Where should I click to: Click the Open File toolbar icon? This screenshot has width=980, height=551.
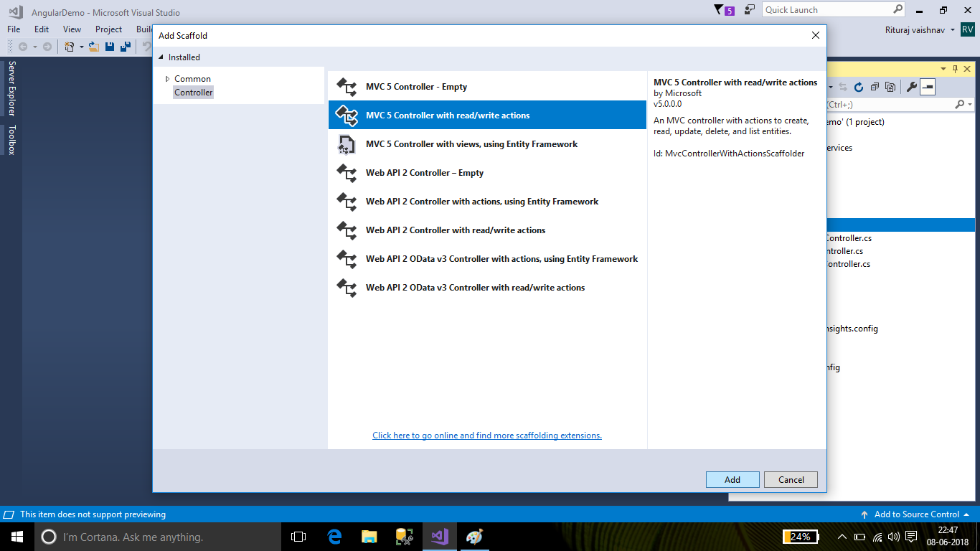click(93, 47)
